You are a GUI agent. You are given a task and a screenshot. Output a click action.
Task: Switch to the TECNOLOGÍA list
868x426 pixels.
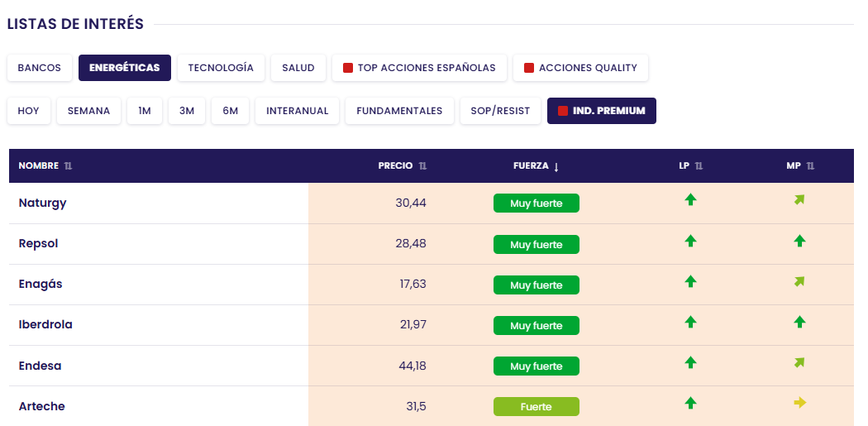point(221,68)
